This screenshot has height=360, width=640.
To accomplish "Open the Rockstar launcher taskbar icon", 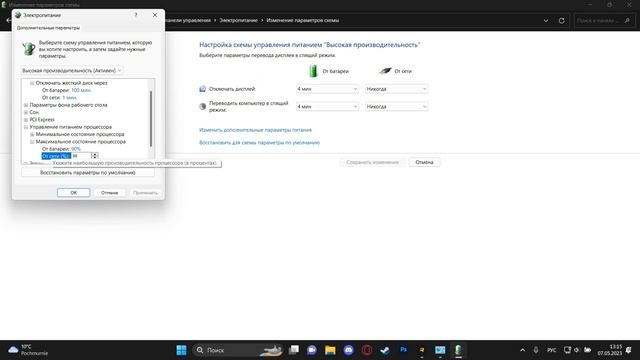I will click(x=422, y=350).
